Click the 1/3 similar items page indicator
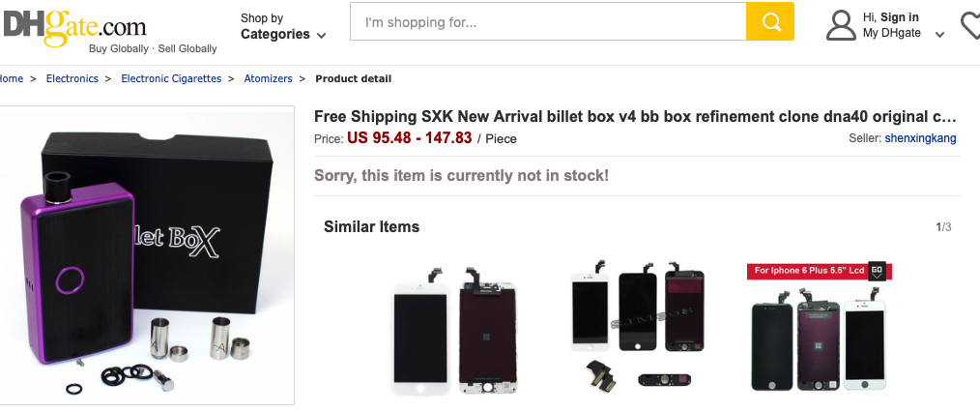 (x=943, y=227)
